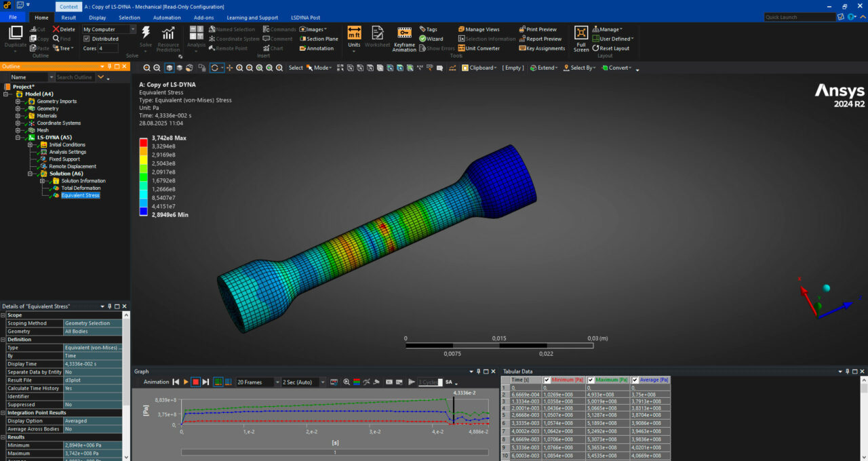Image resolution: width=868 pixels, height=461 pixels.
Task: Collapse the Solution (A6) tree node
Action: pyautogui.click(x=30, y=174)
